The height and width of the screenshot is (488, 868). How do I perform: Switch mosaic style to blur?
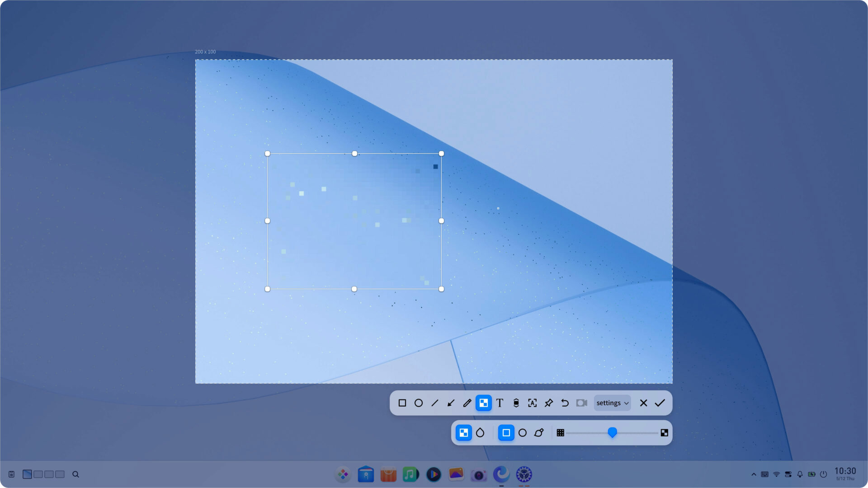pos(480,432)
